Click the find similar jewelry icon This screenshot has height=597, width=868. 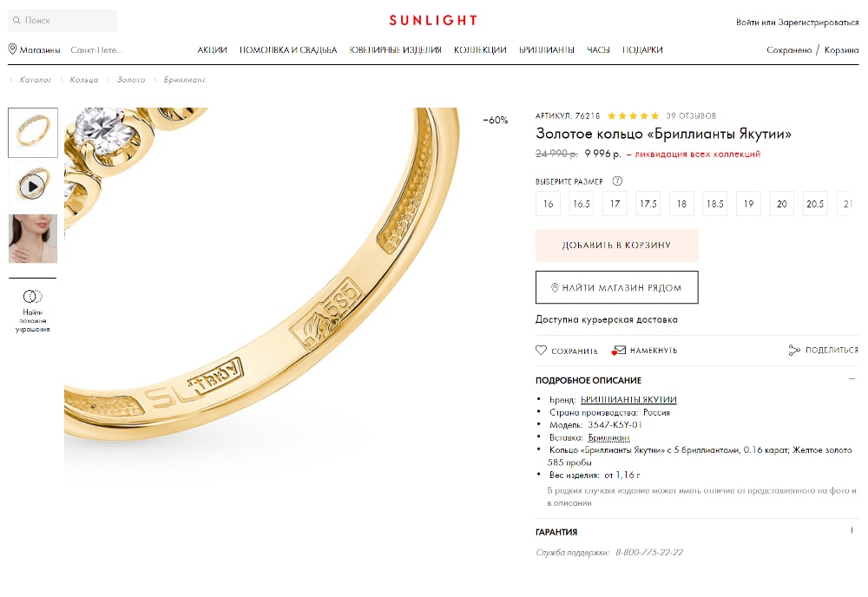click(33, 297)
